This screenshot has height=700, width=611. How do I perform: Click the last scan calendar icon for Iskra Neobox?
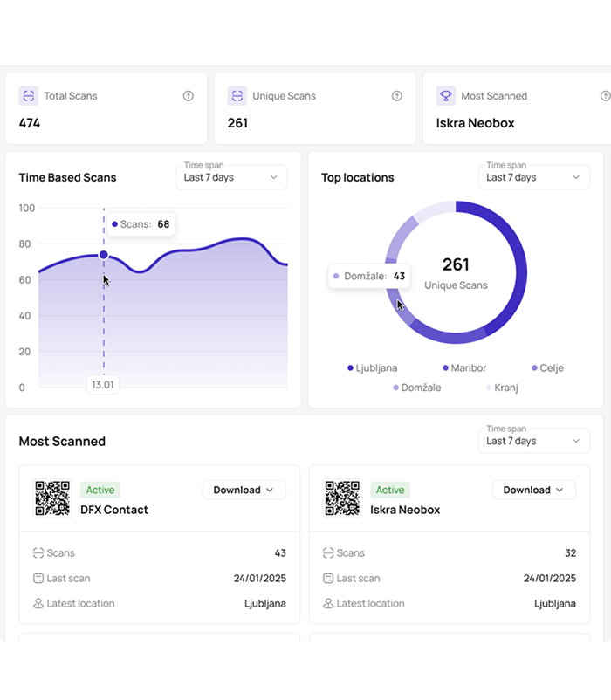pyautogui.click(x=329, y=578)
